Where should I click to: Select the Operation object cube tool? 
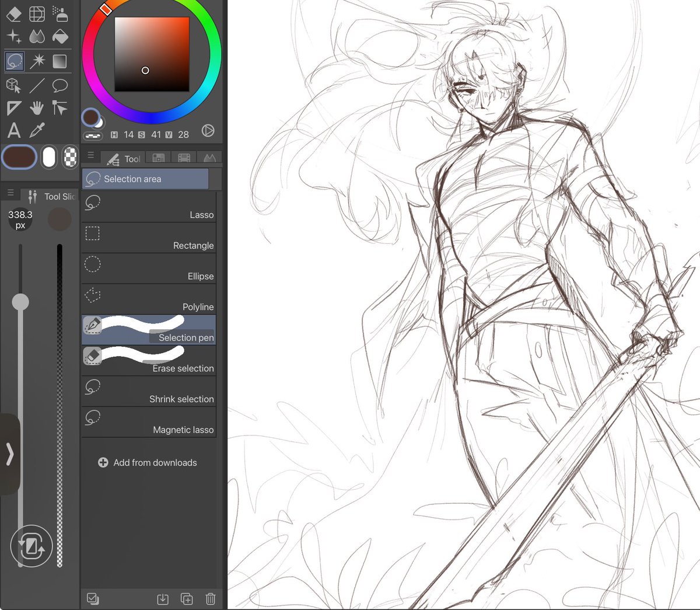(14, 85)
